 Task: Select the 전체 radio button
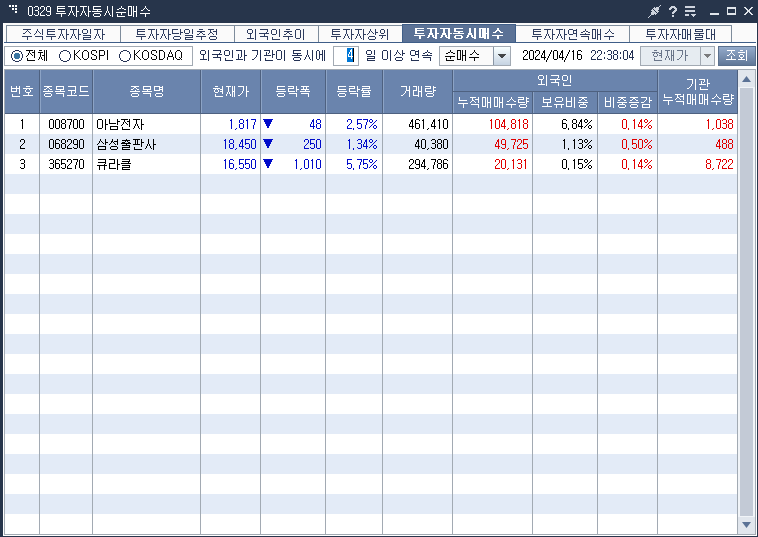coord(17,56)
